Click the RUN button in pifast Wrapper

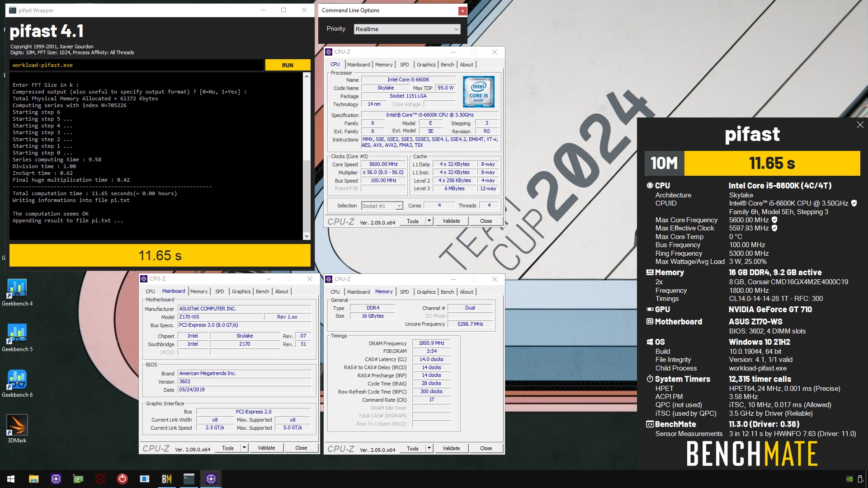[288, 65]
